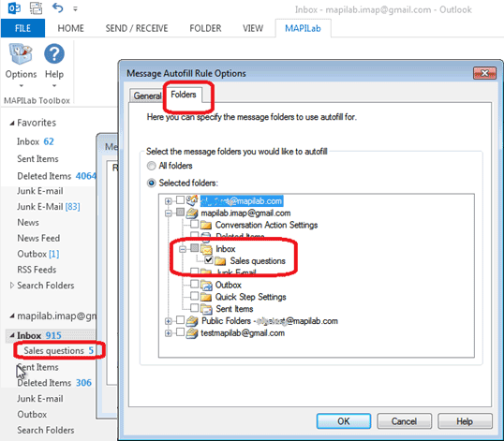Click the Undo arrow icon

(57, 7)
